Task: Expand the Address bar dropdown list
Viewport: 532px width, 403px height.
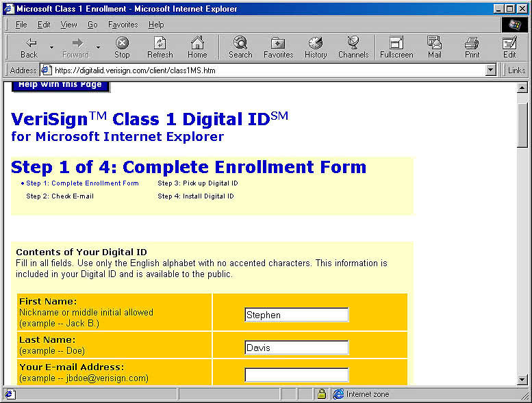Action: click(490, 70)
